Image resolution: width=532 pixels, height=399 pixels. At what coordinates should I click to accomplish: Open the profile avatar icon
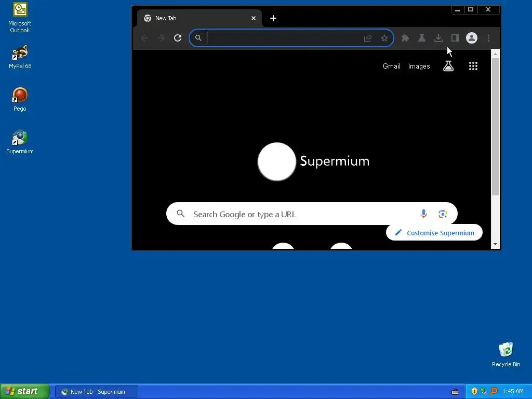coord(472,38)
